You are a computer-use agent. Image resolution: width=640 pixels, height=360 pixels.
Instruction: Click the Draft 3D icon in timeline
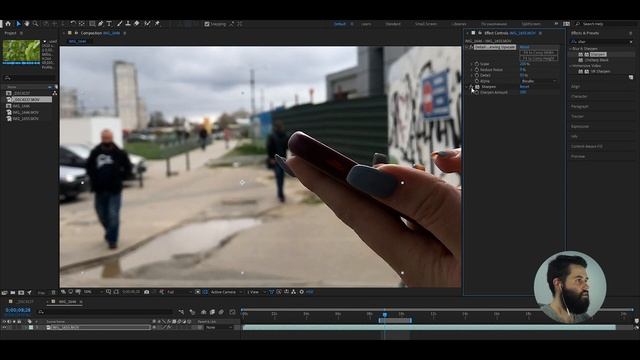pos(192,312)
